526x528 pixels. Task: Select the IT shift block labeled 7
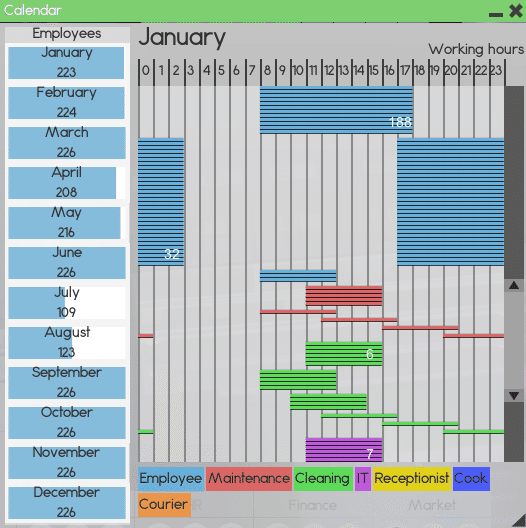(344, 450)
